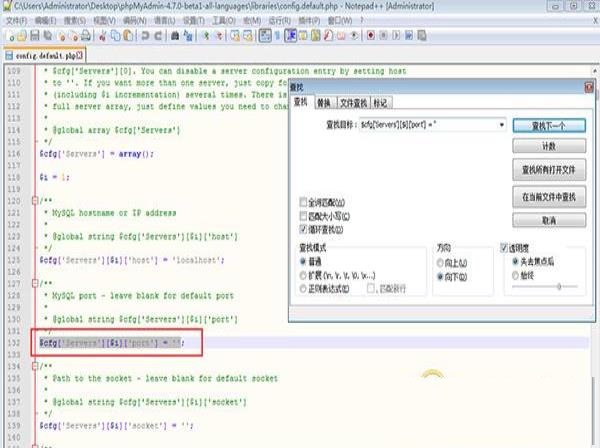
Task: Click the Redo arrow in toolbar
Action: coord(159,36)
